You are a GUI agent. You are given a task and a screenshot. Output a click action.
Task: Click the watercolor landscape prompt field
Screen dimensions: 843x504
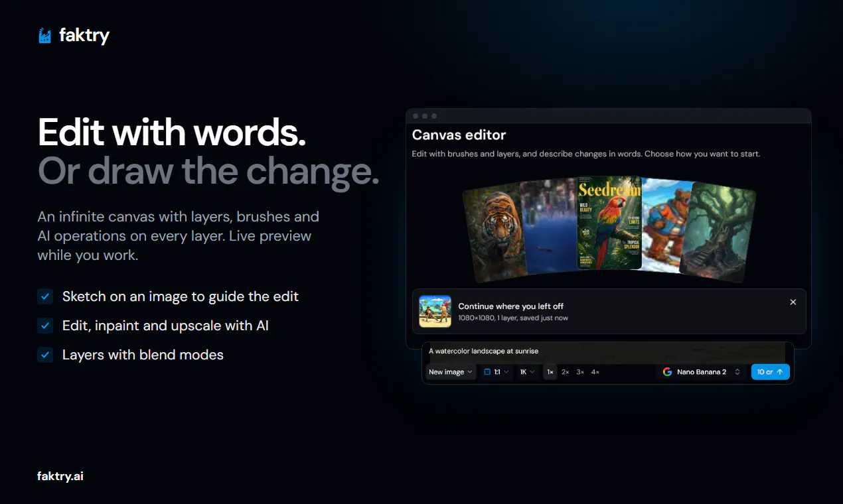pos(607,351)
